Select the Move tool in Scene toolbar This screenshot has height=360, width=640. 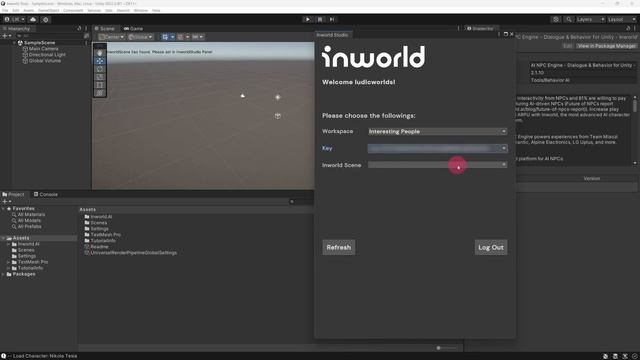tap(100, 61)
